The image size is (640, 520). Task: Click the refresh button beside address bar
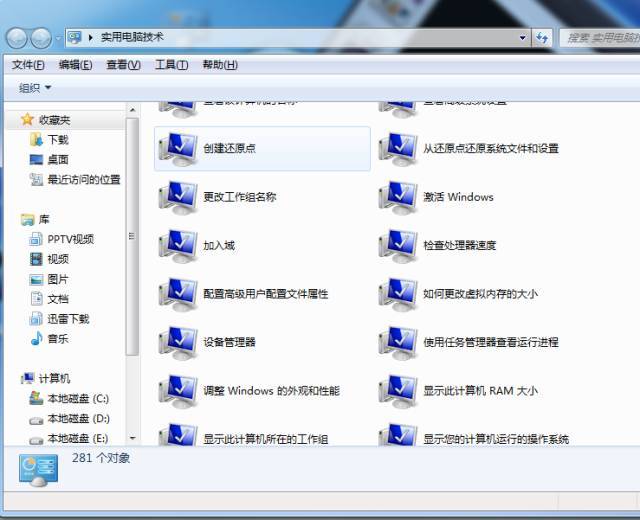542,37
